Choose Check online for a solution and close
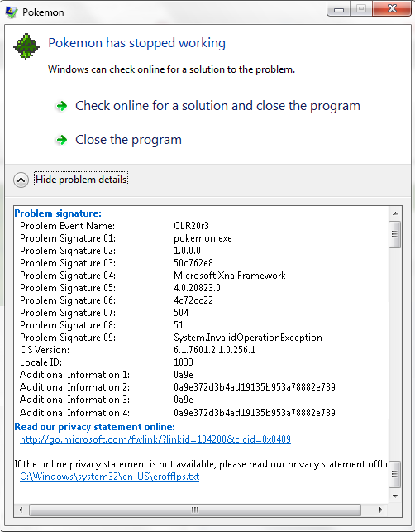The width and height of the screenshot is (415, 532). click(x=217, y=106)
